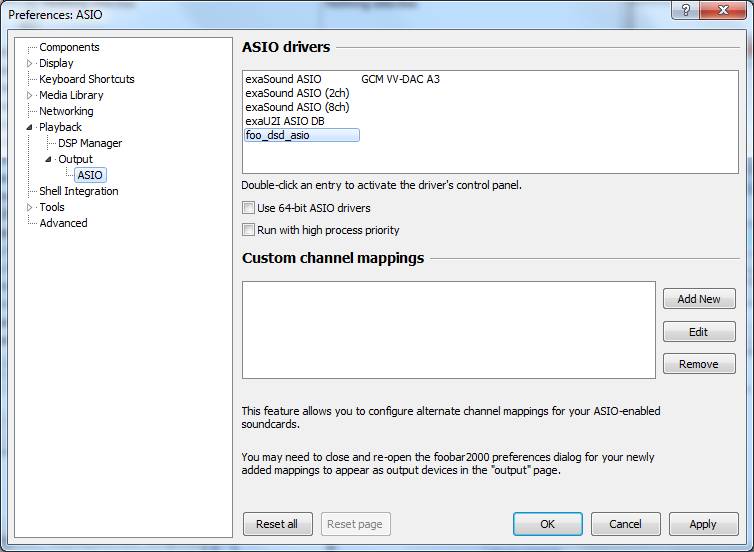754x552 pixels.
Task: Select DSP Manager under Playback
Action: point(90,143)
